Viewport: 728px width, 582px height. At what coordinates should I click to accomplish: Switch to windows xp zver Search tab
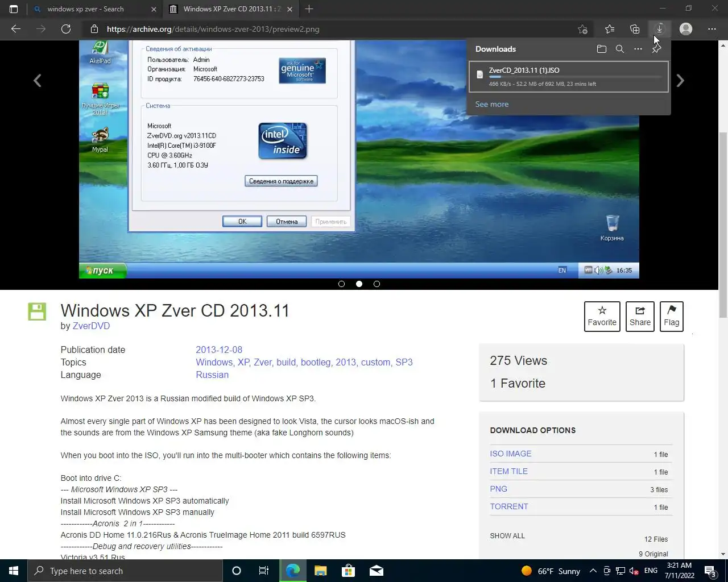(94, 9)
